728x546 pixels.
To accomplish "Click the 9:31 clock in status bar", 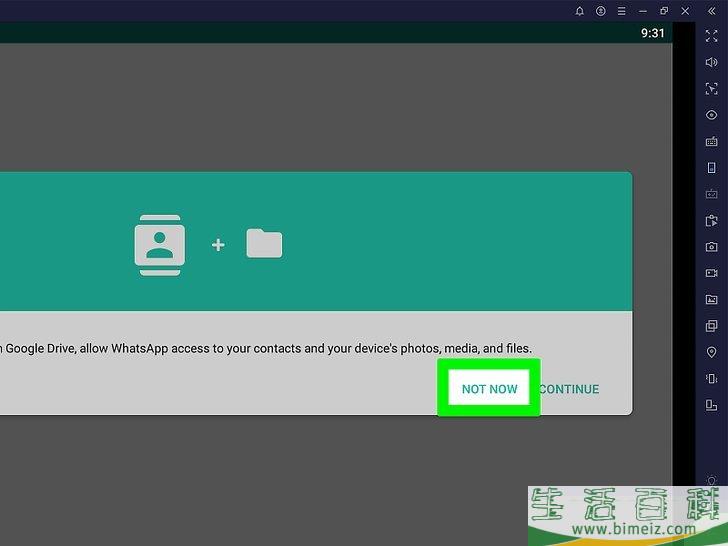I will 652,33.
